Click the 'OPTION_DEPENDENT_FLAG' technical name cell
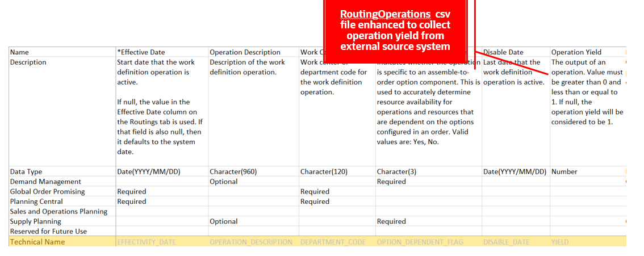Image resolution: width=644 pixels, height=256 pixels. [x=429, y=242]
